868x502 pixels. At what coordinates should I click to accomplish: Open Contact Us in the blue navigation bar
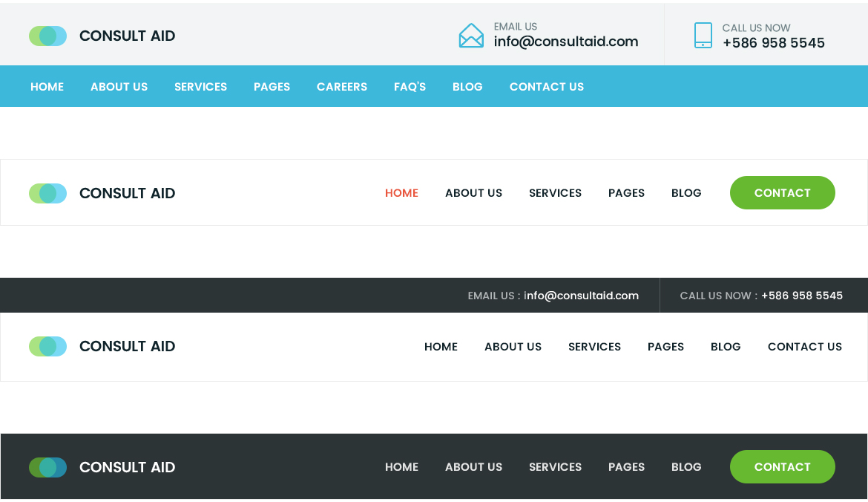tap(546, 87)
